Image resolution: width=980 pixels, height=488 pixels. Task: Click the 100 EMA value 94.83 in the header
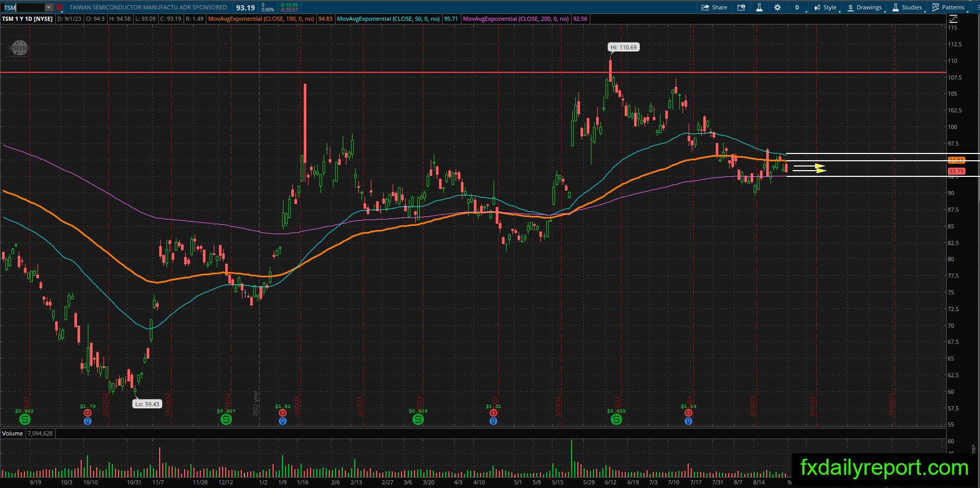click(325, 19)
